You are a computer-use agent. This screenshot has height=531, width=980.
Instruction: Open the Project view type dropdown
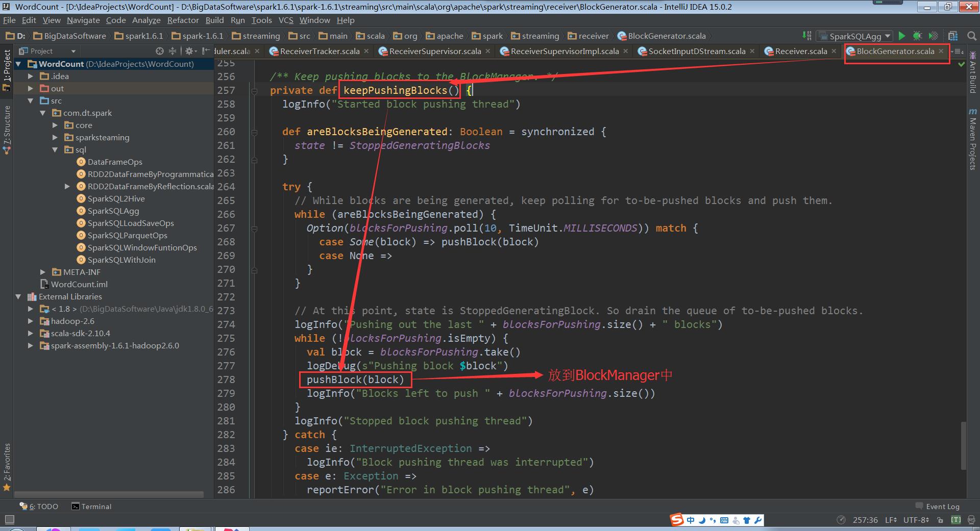coord(47,51)
